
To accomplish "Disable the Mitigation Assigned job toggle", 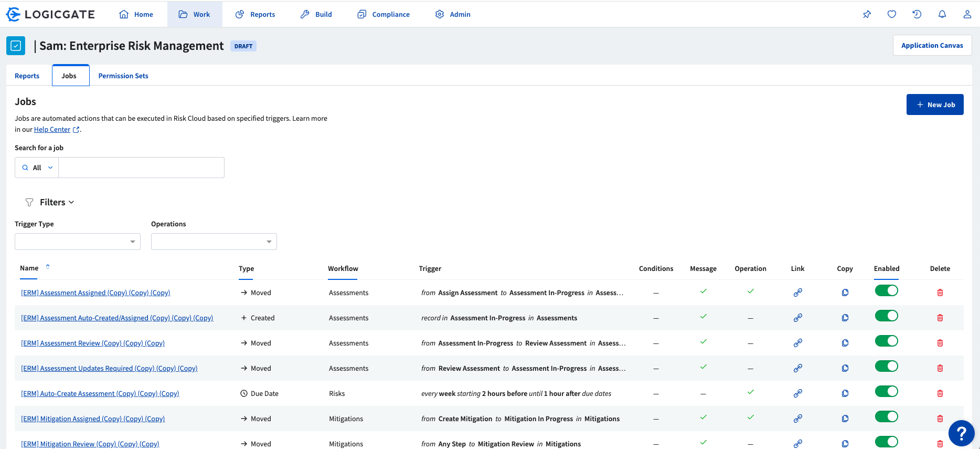I will coord(887,416).
